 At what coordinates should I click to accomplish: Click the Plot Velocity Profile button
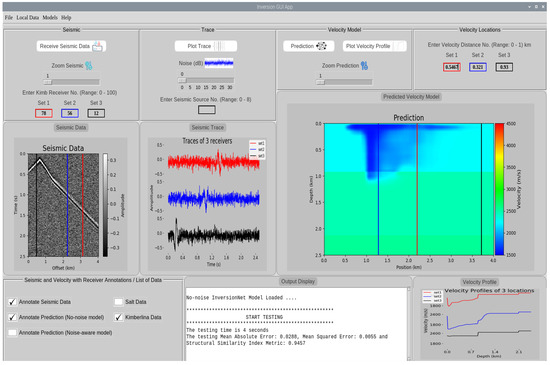[x=375, y=46]
